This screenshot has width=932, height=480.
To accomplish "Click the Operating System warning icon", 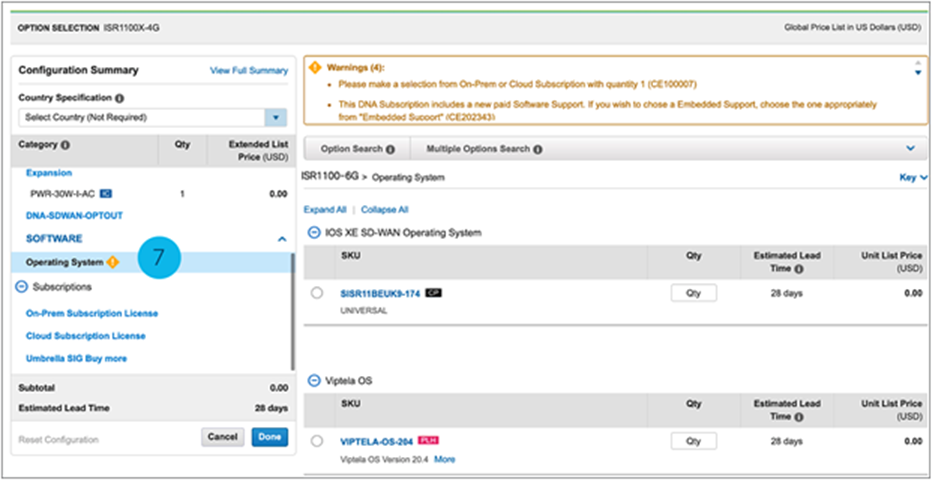I will tap(112, 262).
